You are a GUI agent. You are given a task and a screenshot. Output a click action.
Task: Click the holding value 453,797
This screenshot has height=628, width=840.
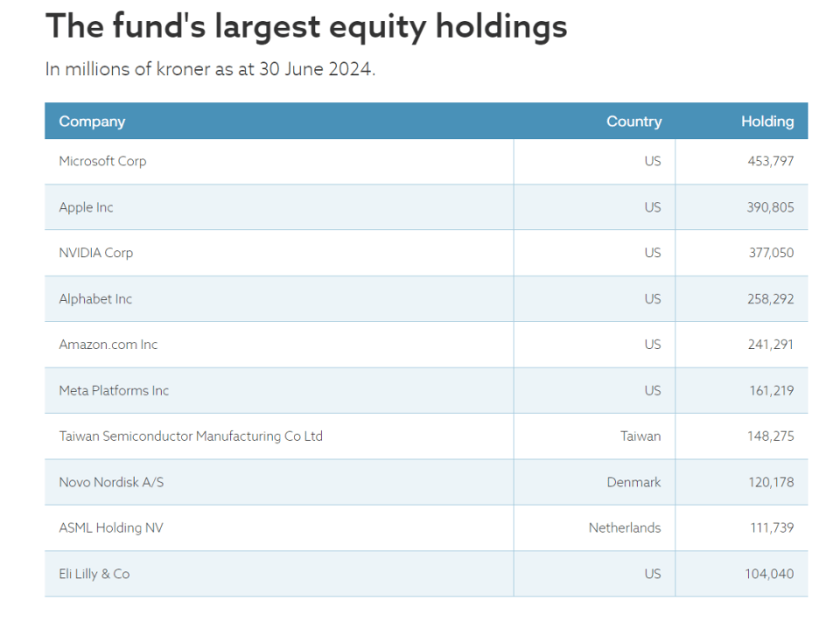(x=770, y=161)
